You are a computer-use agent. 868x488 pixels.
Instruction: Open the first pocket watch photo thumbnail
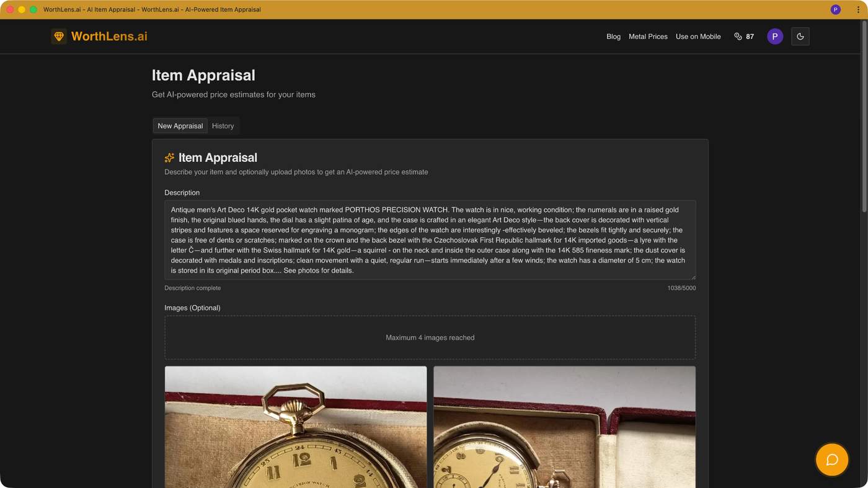pyautogui.click(x=296, y=427)
